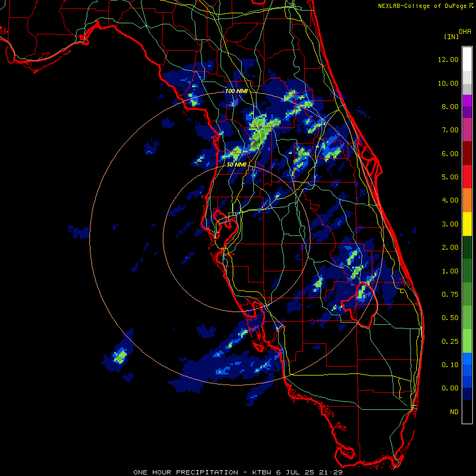Select the 7.00 legend value
Screen dimensions: 476x476
click(x=450, y=130)
